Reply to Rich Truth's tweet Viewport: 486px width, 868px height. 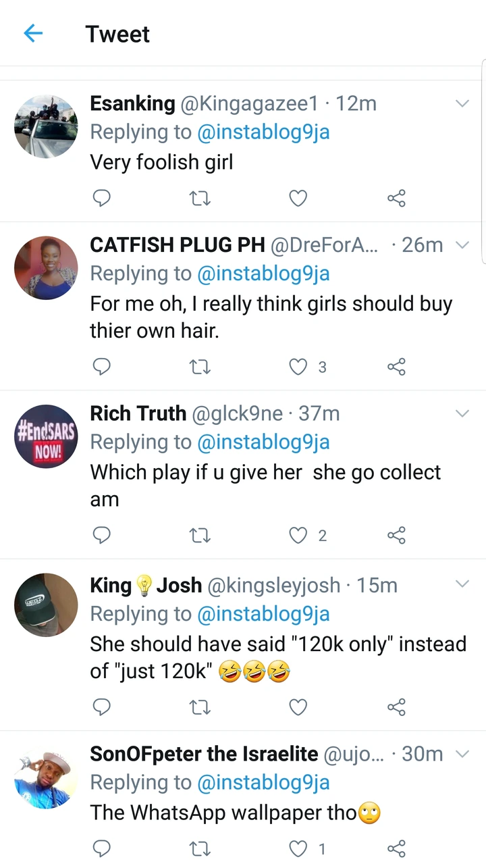[x=101, y=536]
